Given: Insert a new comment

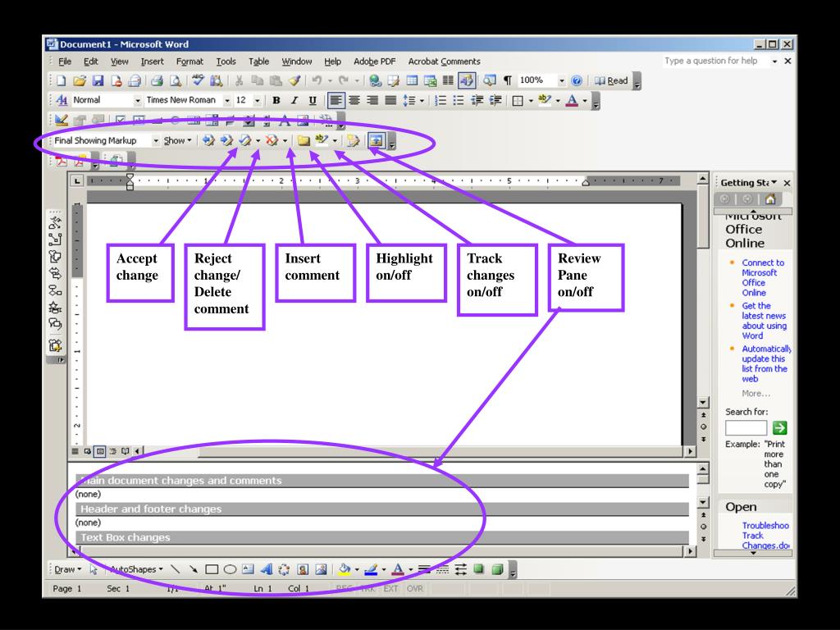Looking at the screenshot, I should click(x=304, y=141).
